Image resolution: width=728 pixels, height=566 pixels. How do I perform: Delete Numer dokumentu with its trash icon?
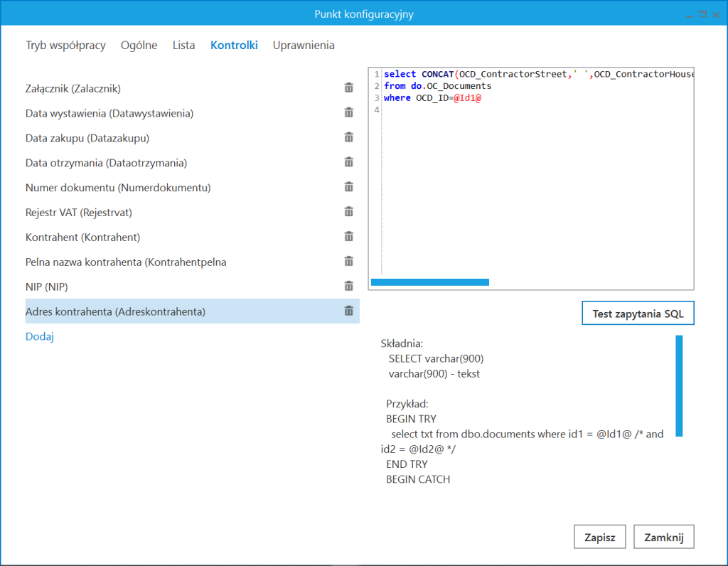[x=348, y=186]
